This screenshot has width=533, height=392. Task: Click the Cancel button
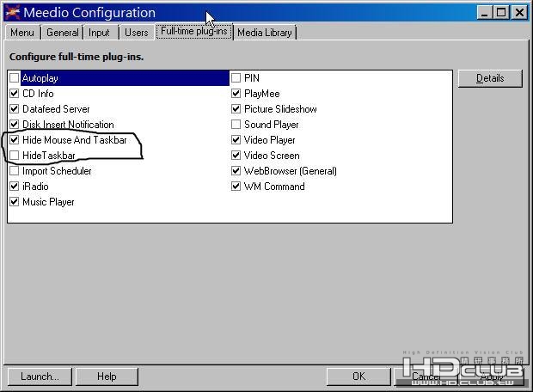tap(426, 377)
